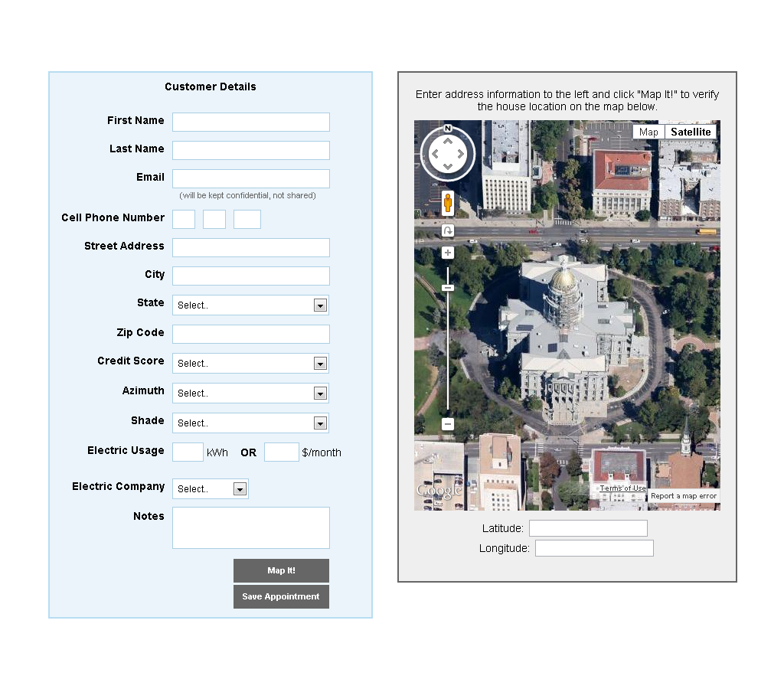This screenshot has width=784, height=689.
Task: Focus the Zip Code field
Action: (251, 334)
